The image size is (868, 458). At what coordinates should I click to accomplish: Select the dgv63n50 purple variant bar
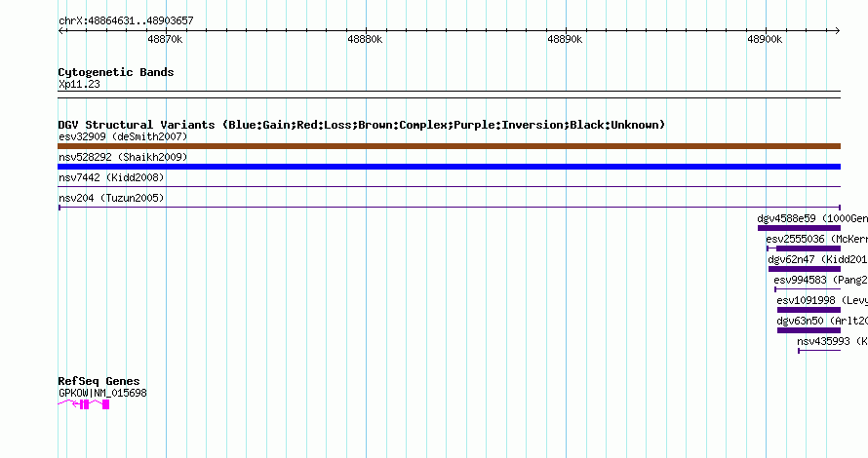tap(809, 330)
